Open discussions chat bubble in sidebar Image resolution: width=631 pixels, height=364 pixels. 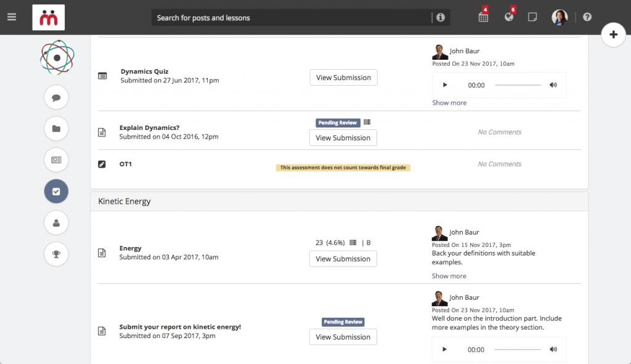tap(56, 97)
